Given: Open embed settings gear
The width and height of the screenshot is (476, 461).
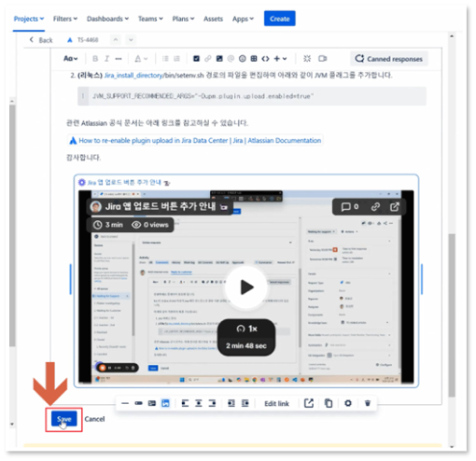Looking at the screenshot, I should click(x=348, y=403).
